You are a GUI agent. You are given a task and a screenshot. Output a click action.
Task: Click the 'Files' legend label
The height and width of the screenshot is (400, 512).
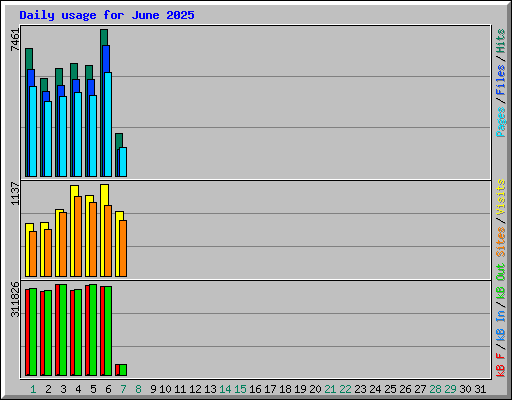(x=501, y=80)
